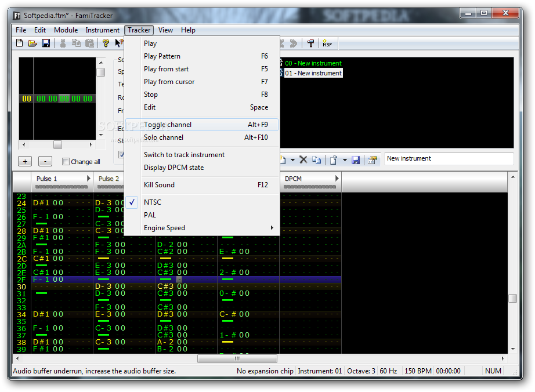The image size is (535, 392).
Task: Save instrument with blue floppy icon
Action: click(356, 159)
